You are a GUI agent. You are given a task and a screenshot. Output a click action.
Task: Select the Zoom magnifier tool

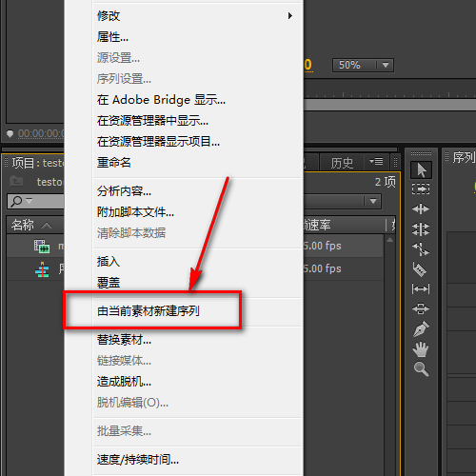422,369
